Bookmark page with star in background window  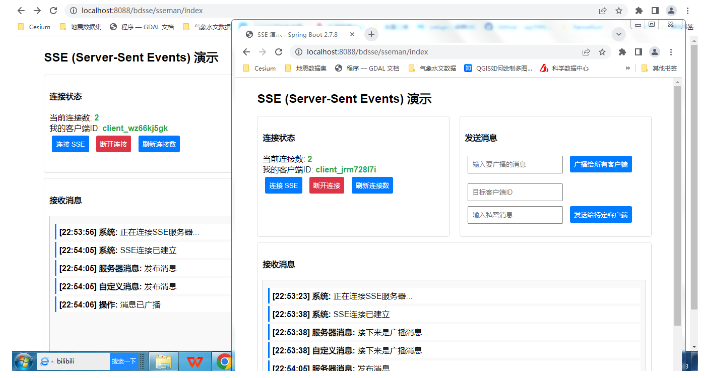click(x=619, y=10)
